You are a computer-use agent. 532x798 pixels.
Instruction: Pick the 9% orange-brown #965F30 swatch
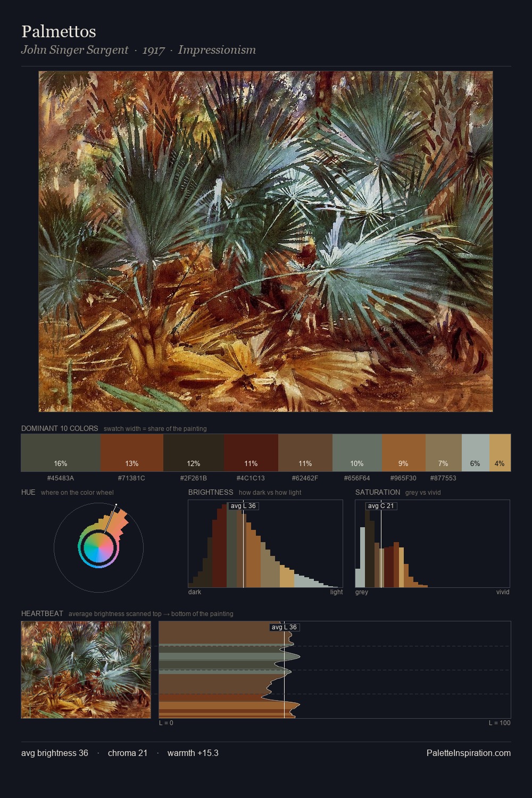pos(403,453)
